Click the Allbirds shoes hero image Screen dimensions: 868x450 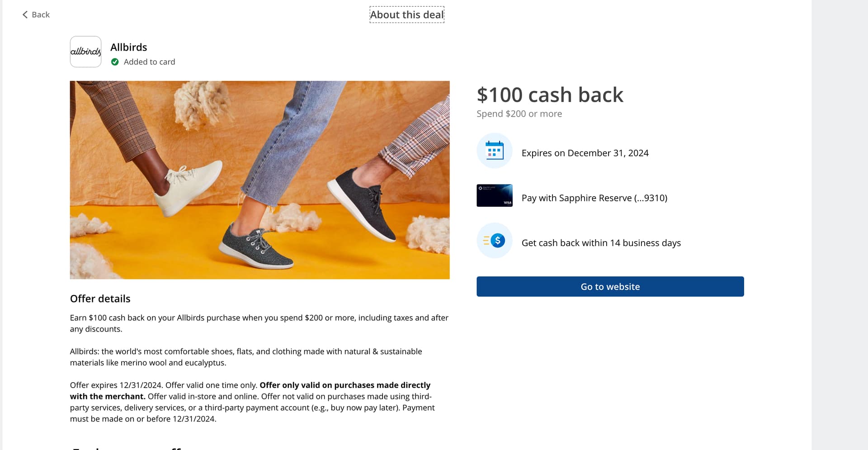pos(259,180)
